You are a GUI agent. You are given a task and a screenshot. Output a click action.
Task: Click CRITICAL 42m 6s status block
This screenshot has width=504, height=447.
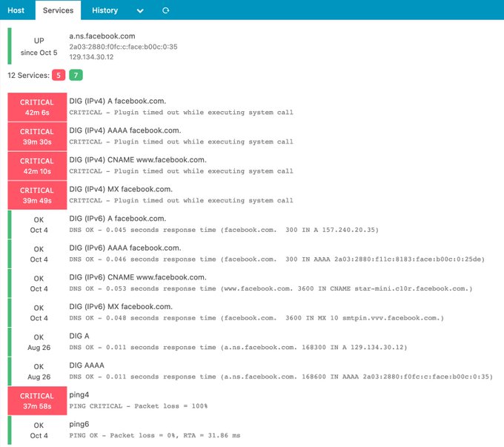(x=37, y=107)
